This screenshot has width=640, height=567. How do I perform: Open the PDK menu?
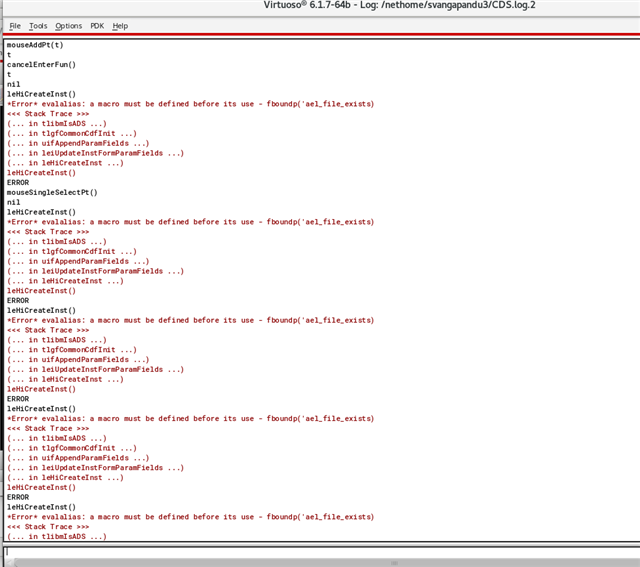tap(97, 26)
